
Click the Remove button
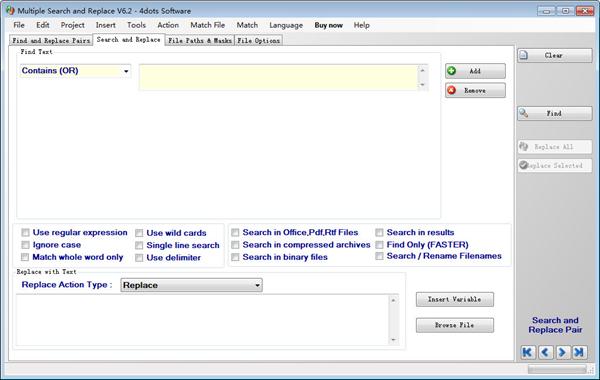475,91
